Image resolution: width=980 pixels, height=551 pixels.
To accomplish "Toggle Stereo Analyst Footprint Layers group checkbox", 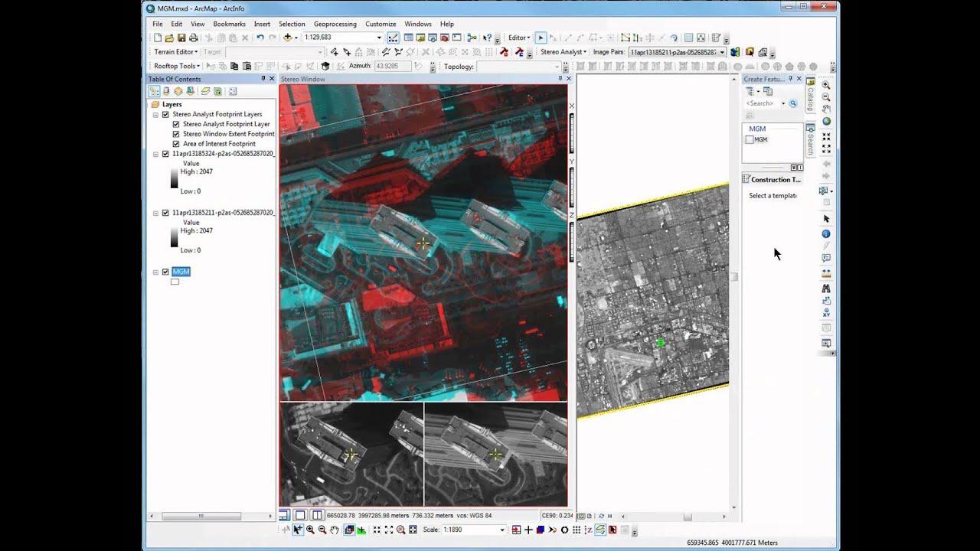I will [165, 114].
